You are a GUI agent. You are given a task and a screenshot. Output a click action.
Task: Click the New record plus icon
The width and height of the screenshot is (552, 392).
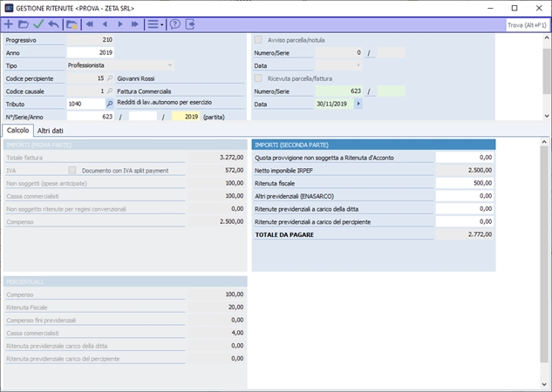click(9, 24)
